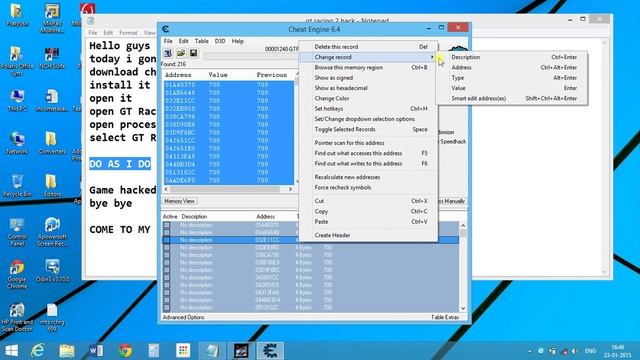Click the volume speaker icon in system tray
Viewport: 640px width, 360px height.
[x=574, y=351]
